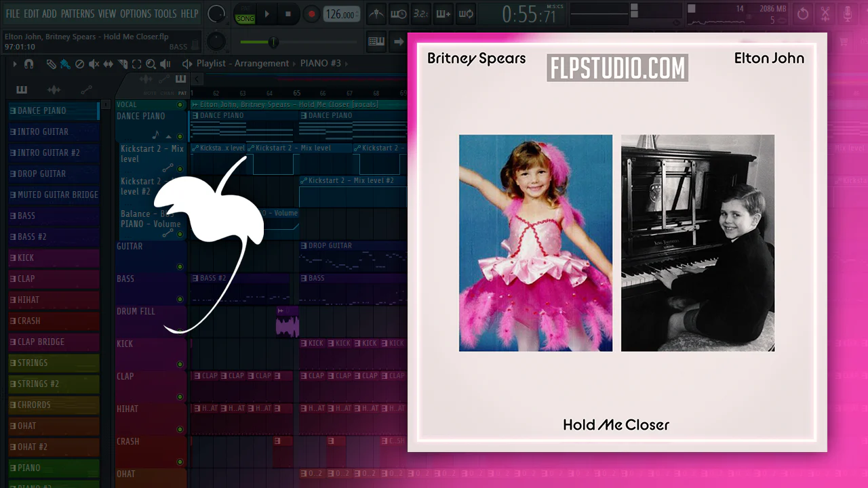Select the playlist Playback speaker tool
868x488 pixels.
pyautogui.click(x=165, y=64)
